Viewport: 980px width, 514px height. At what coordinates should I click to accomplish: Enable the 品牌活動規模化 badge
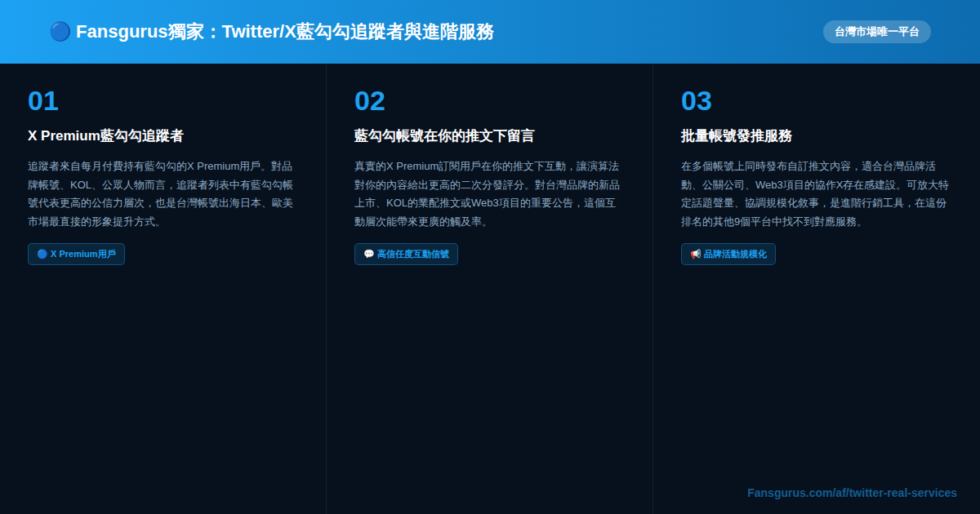tap(728, 254)
